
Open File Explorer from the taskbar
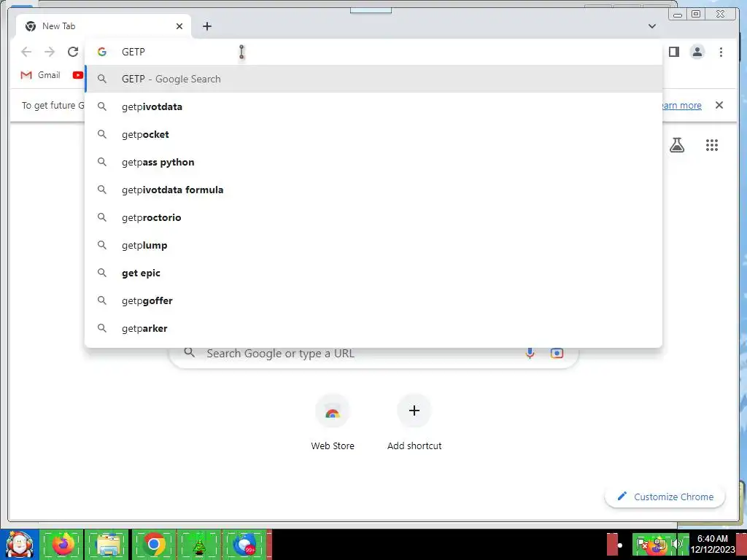[x=108, y=544]
